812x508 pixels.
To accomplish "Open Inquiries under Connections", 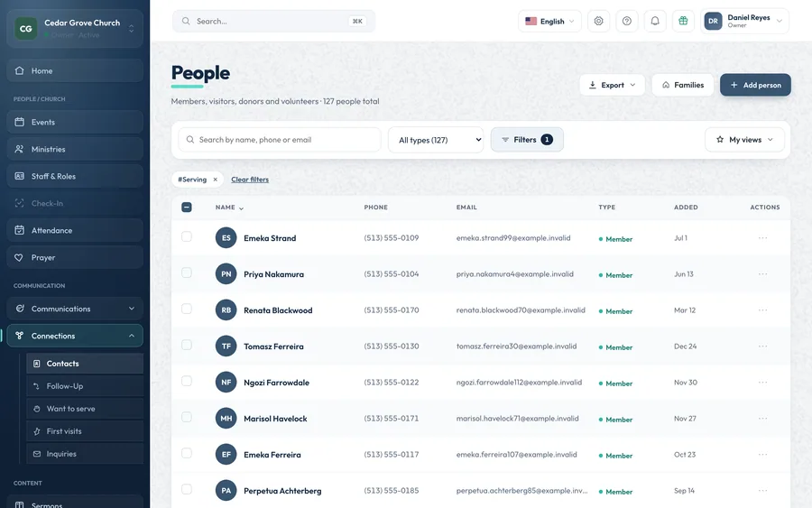I will (x=85, y=454).
